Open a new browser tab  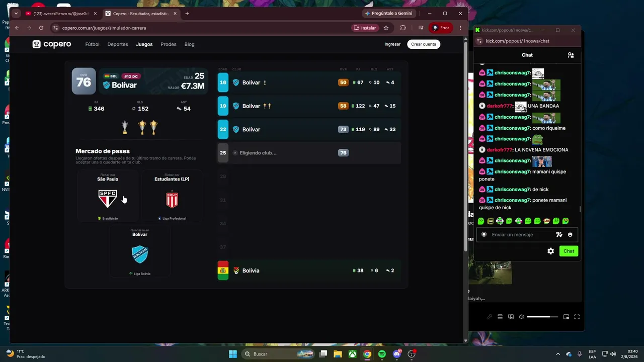[187, 14]
